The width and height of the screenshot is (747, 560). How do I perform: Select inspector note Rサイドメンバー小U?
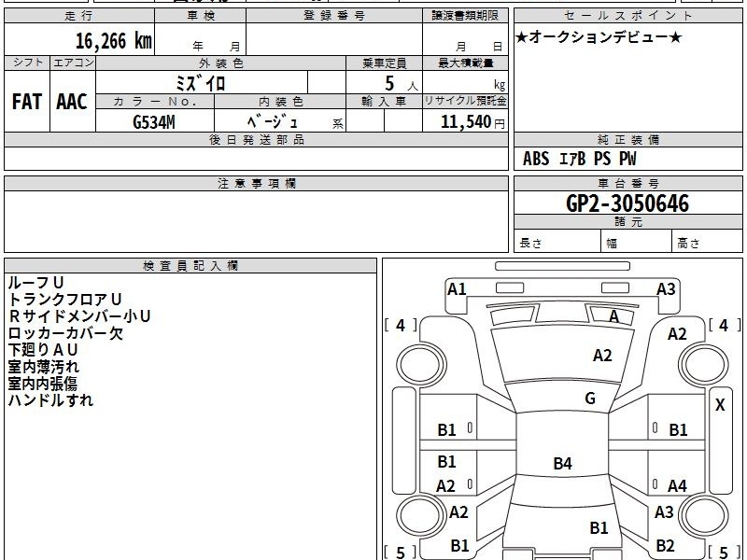point(79,316)
